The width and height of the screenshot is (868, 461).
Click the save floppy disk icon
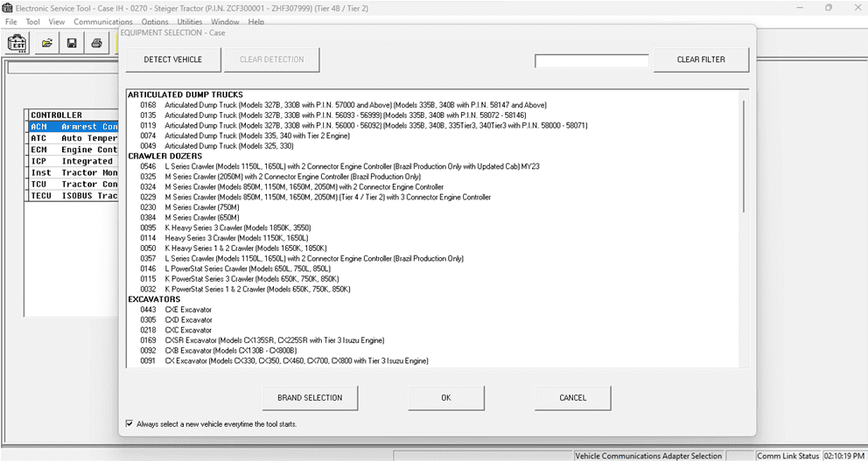pyautogui.click(x=72, y=43)
